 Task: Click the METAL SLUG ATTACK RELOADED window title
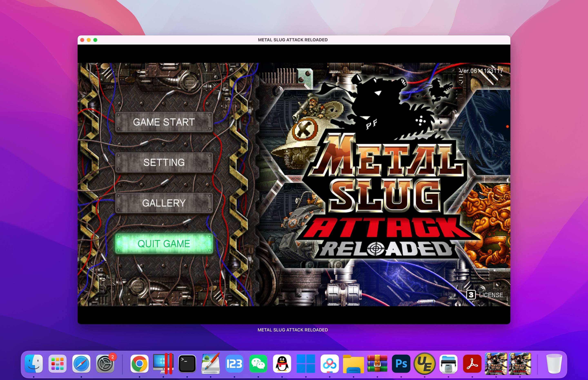[293, 40]
